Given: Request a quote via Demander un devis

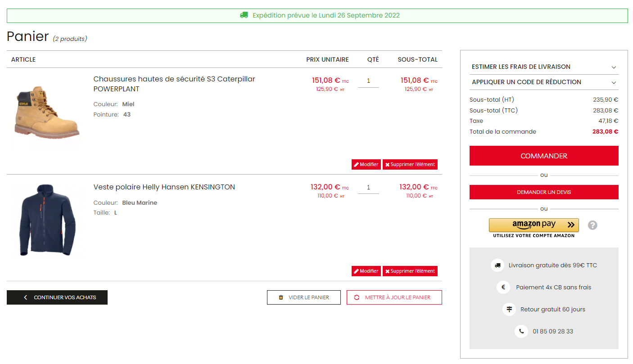Looking at the screenshot, I should coord(544,192).
